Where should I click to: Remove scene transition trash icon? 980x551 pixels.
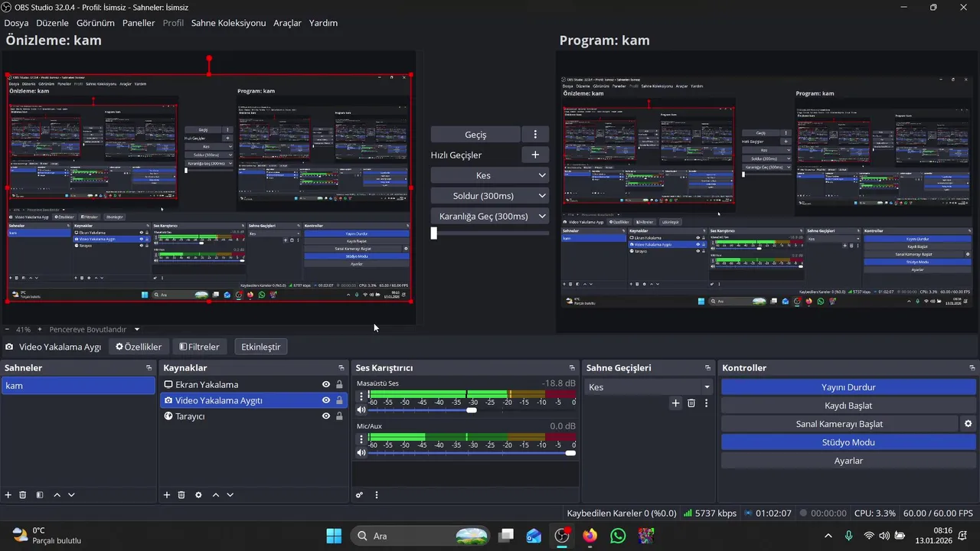[x=691, y=403]
